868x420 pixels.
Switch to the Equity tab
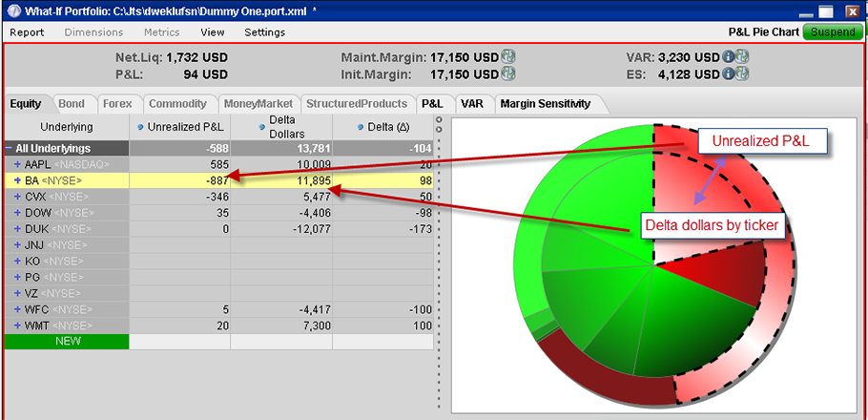point(26,104)
